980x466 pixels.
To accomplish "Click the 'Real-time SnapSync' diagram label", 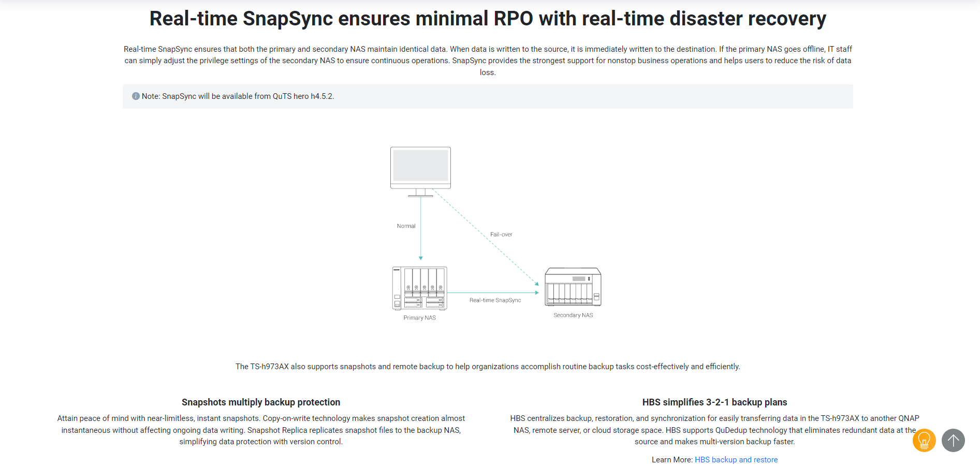I will point(495,300).
